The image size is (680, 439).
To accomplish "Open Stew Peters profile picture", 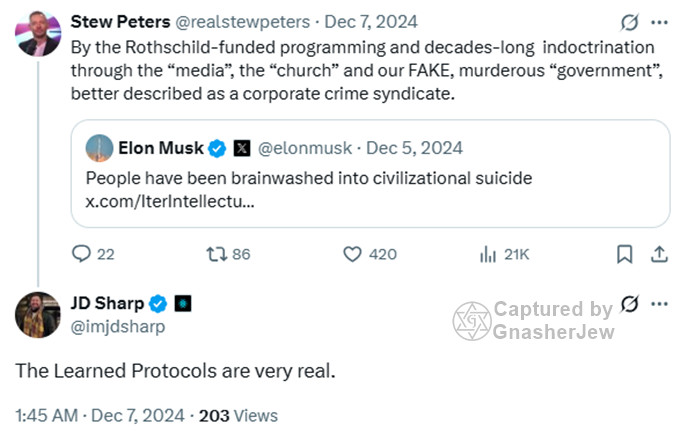I will click(37, 34).
